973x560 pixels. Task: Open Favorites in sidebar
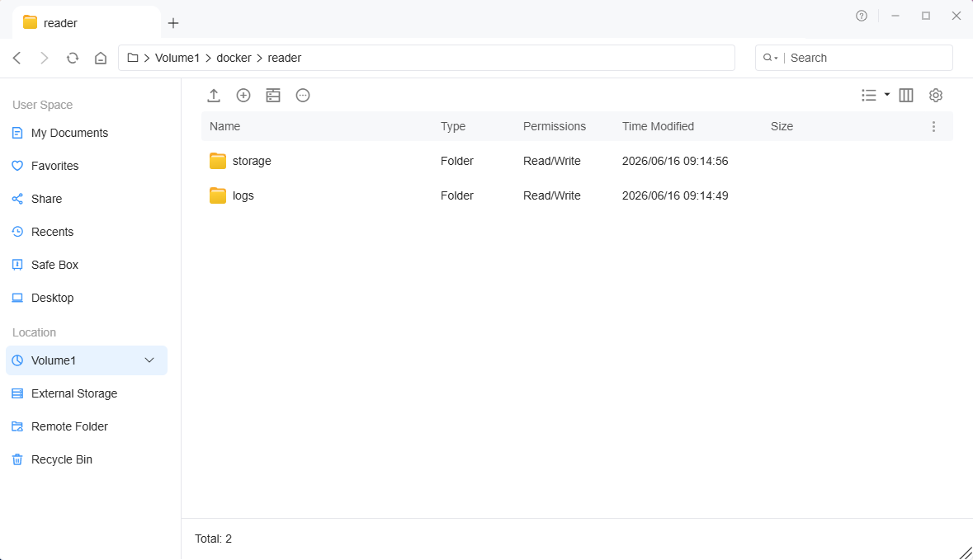point(87,166)
